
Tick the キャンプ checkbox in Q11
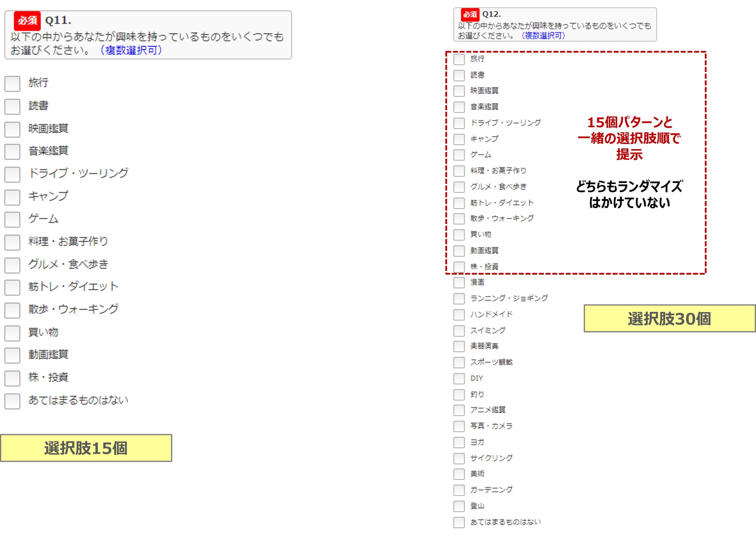click(x=12, y=197)
